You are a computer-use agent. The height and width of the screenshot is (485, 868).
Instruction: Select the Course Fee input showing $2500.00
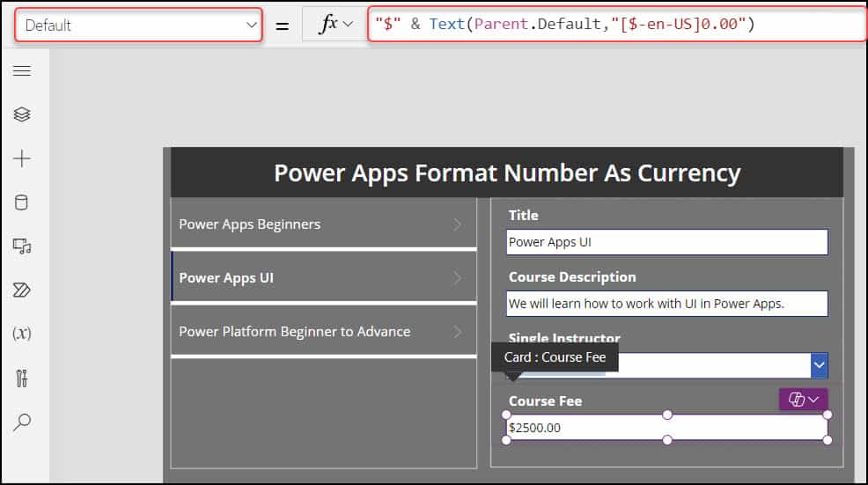pos(667,428)
